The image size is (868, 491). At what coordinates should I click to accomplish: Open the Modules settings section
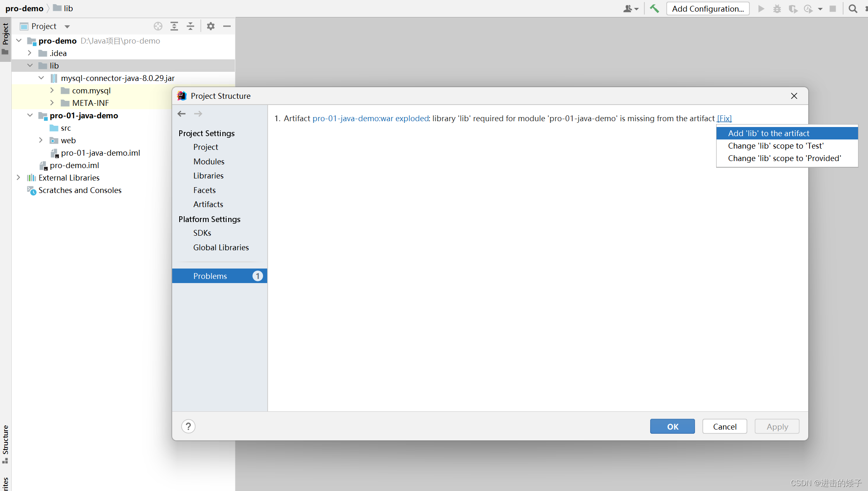209,161
